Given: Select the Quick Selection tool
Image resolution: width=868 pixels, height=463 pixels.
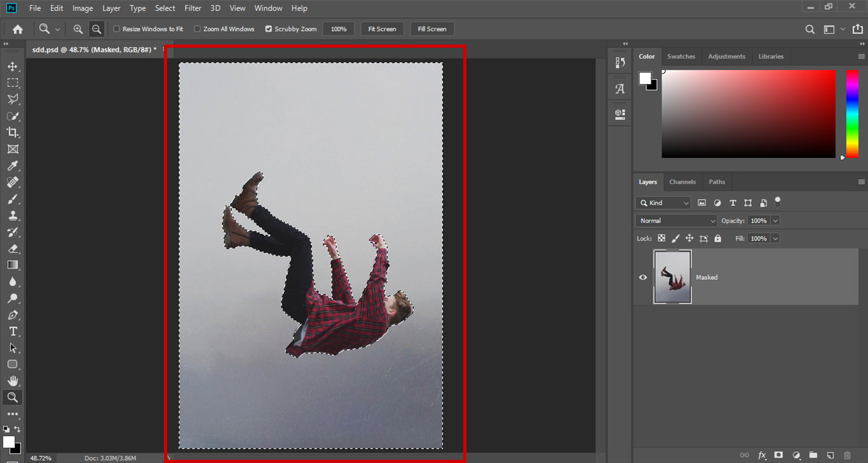Looking at the screenshot, I should pyautogui.click(x=13, y=116).
